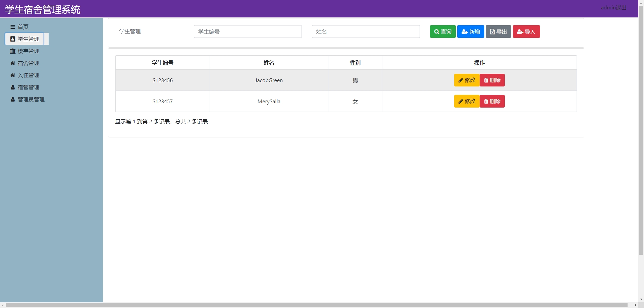Click cell S123456

[163, 80]
